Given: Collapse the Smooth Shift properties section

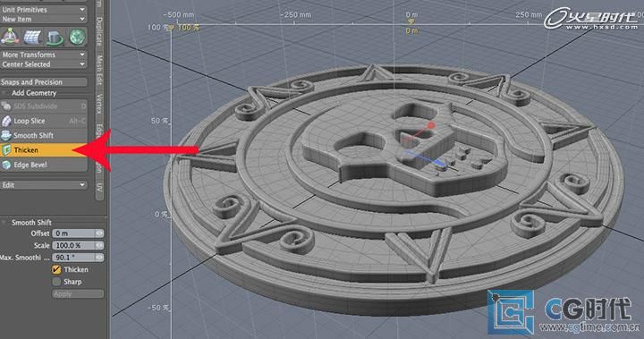Looking at the screenshot, I should [4, 223].
